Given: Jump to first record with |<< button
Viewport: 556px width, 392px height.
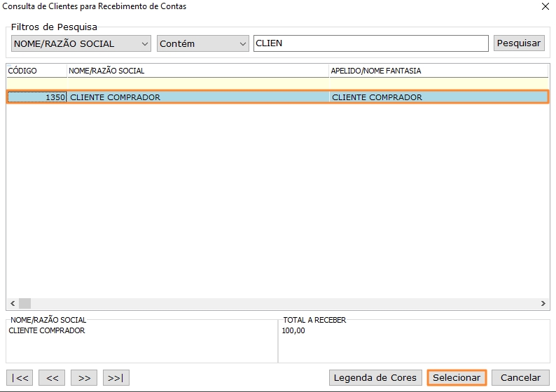Looking at the screenshot, I should 20,378.
